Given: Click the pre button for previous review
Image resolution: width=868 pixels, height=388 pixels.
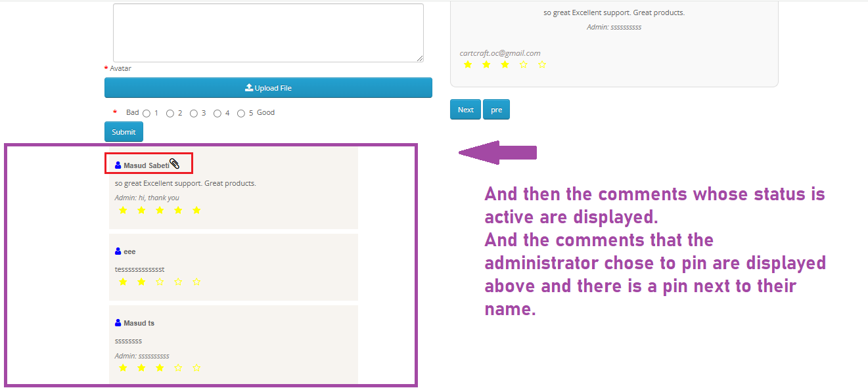Looking at the screenshot, I should [496, 110].
